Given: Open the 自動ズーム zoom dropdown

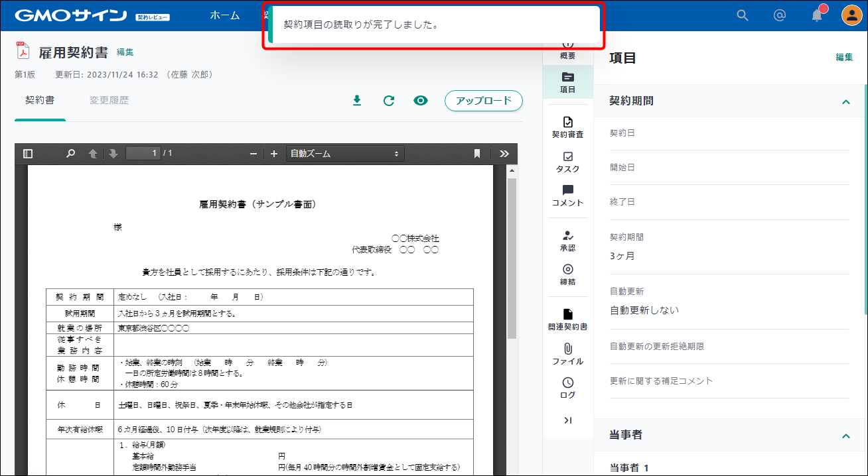Looking at the screenshot, I should [x=345, y=153].
